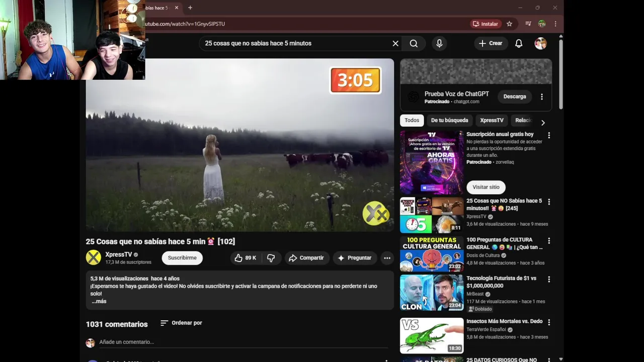Click Compartir to share the video
644x362 pixels.
(x=306, y=258)
